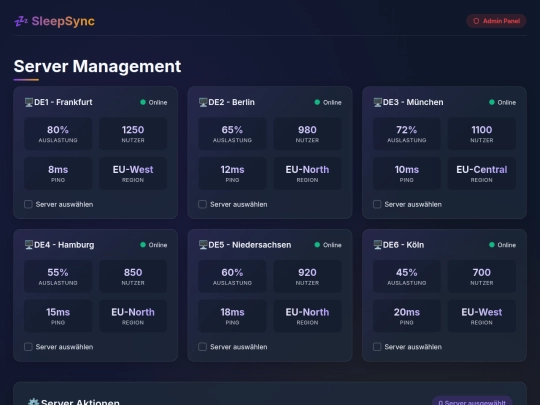Click the DE2 - Berlin monitor icon
The width and height of the screenshot is (540, 405).
[x=203, y=102]
